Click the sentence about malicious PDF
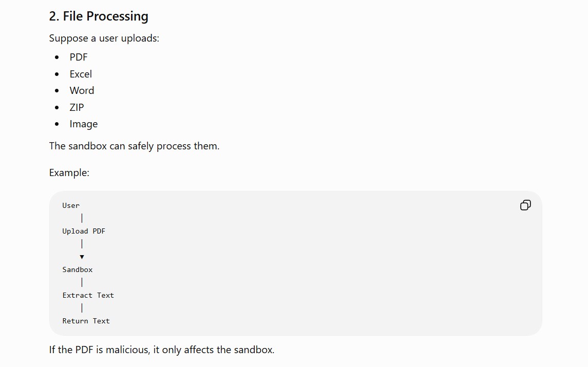The width and height of the screenshot is (588, 367). [x=162, y=350]
